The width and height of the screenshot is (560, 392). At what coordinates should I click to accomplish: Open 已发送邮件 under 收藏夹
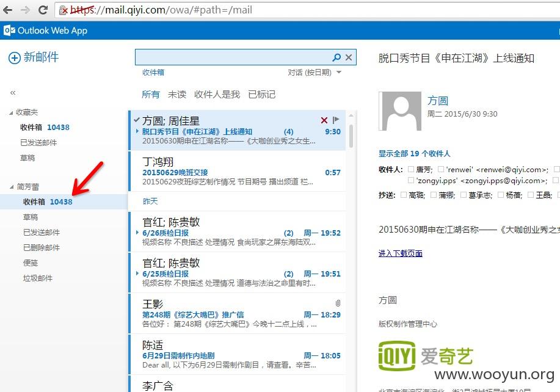[38, 143]
